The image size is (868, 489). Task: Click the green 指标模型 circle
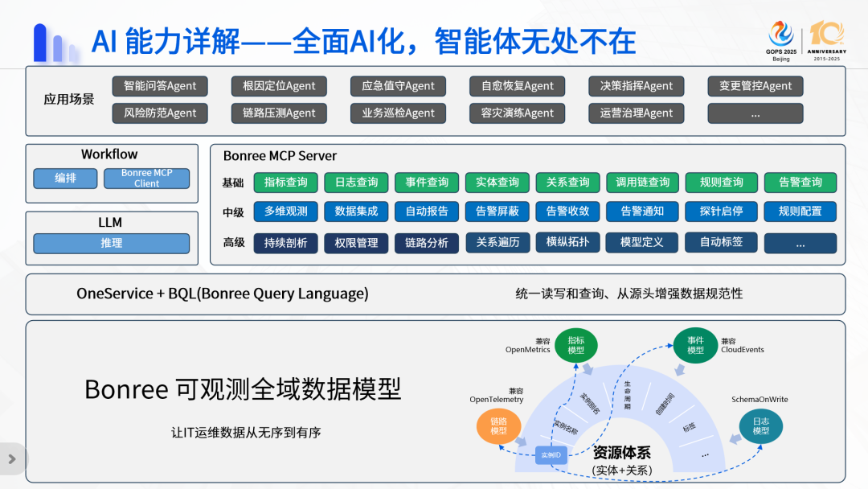pos(575,346)
